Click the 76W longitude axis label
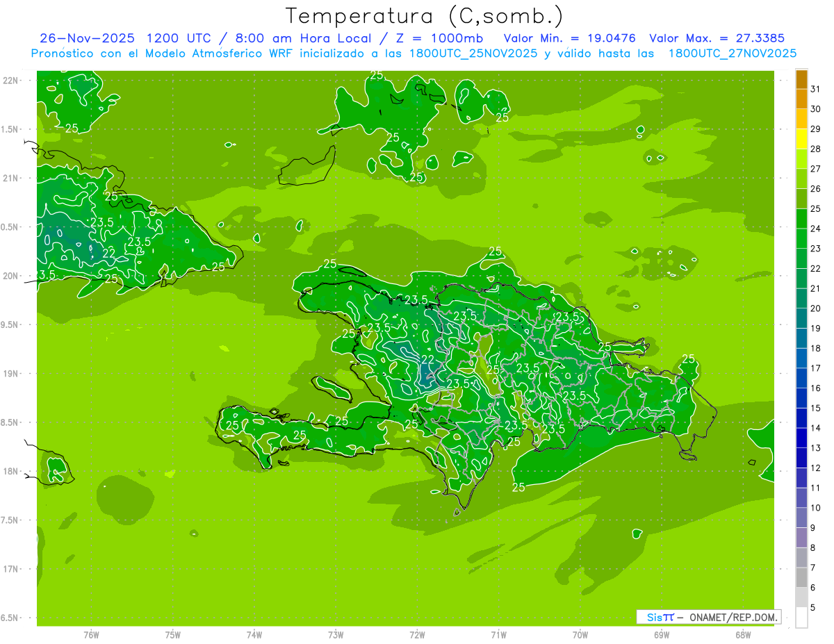The image size is (834, 644). click(91, 634)
